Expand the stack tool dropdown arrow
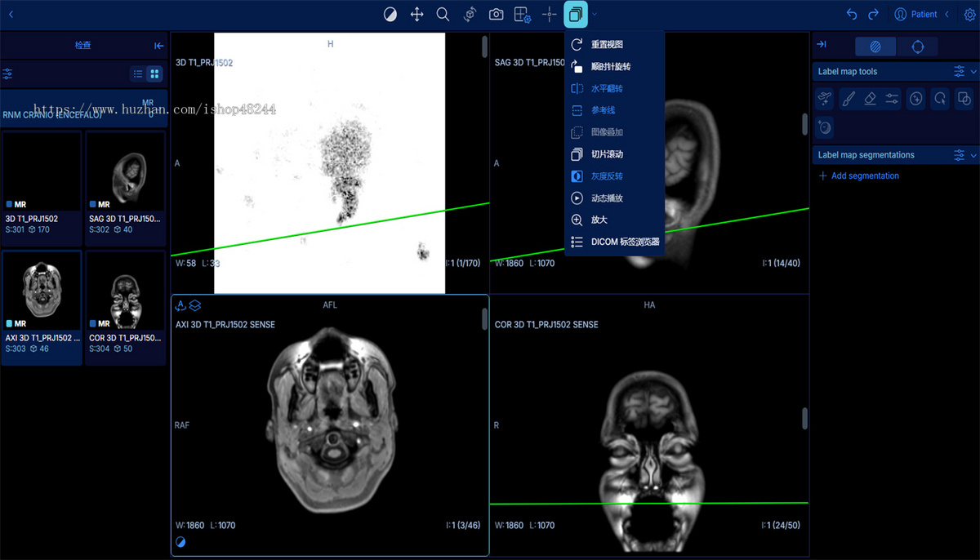This screenshot has width=980, height=560. coord(595,15)
